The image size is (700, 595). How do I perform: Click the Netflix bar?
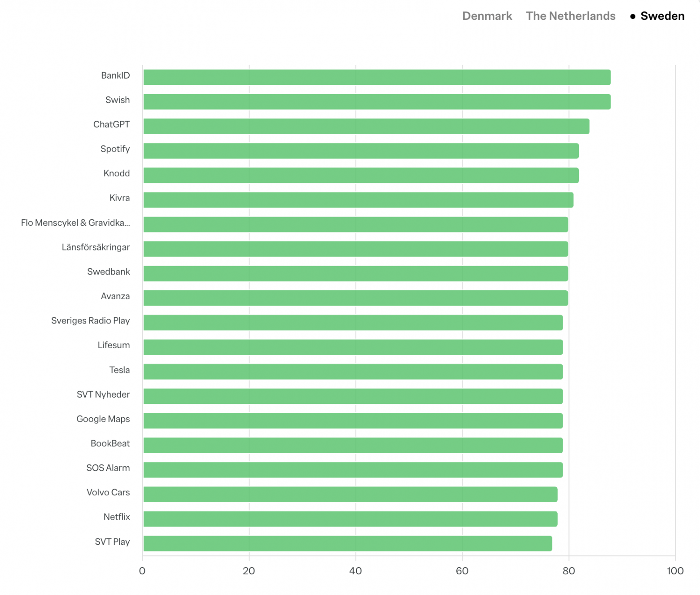click(x=350, y=519)
